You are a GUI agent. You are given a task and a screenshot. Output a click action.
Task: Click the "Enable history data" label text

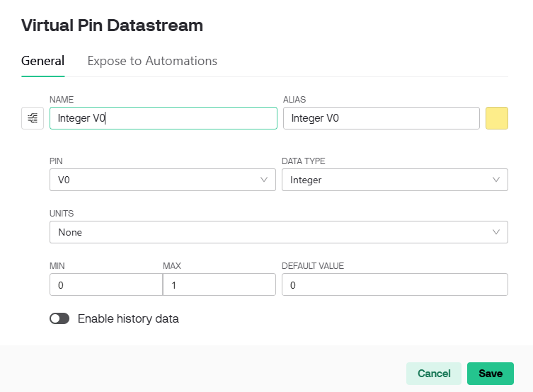[128, 318]
